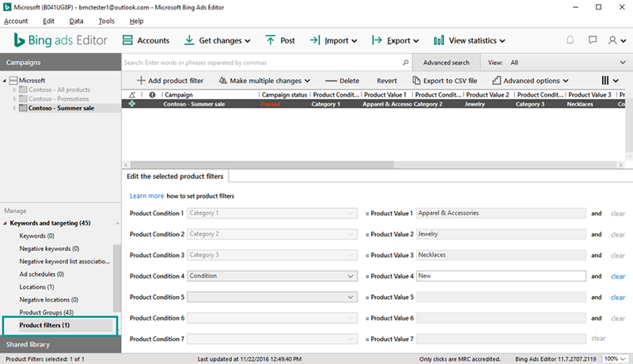Click the Bing ads Editor logo
This screenshot has height=364, width=633.
(61, 40)
